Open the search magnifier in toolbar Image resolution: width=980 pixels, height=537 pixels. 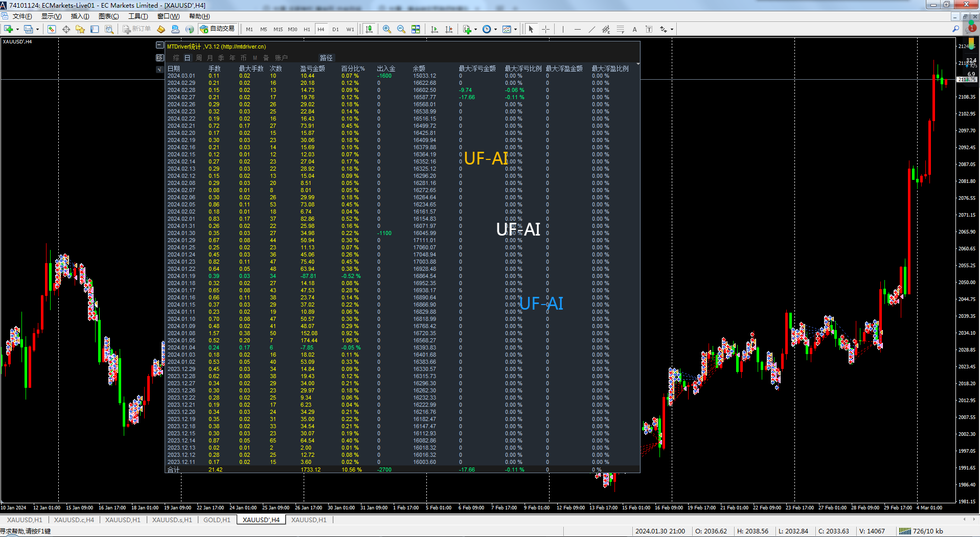[x=955, y=29]
